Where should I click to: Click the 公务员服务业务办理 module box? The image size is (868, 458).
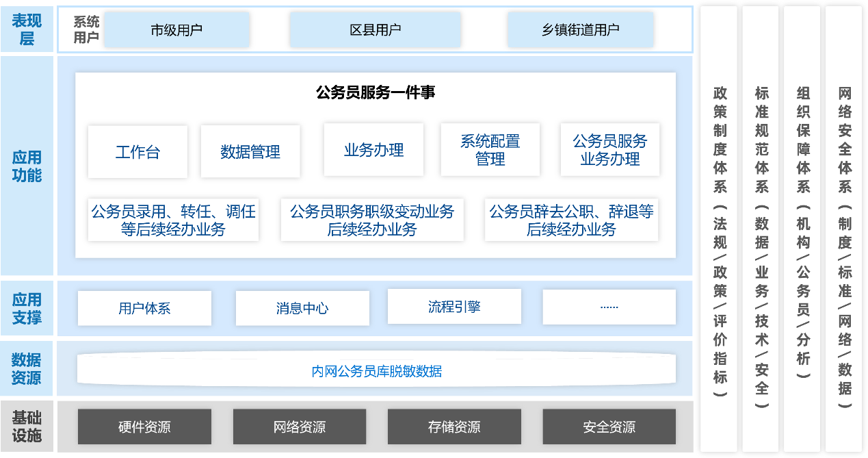[x=610, y=150]
